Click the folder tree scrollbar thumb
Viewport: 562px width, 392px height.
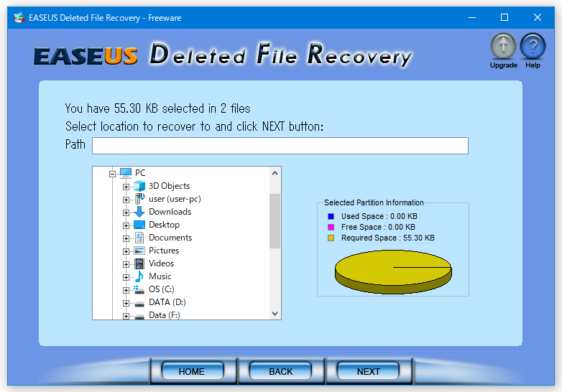pos(275,221)
